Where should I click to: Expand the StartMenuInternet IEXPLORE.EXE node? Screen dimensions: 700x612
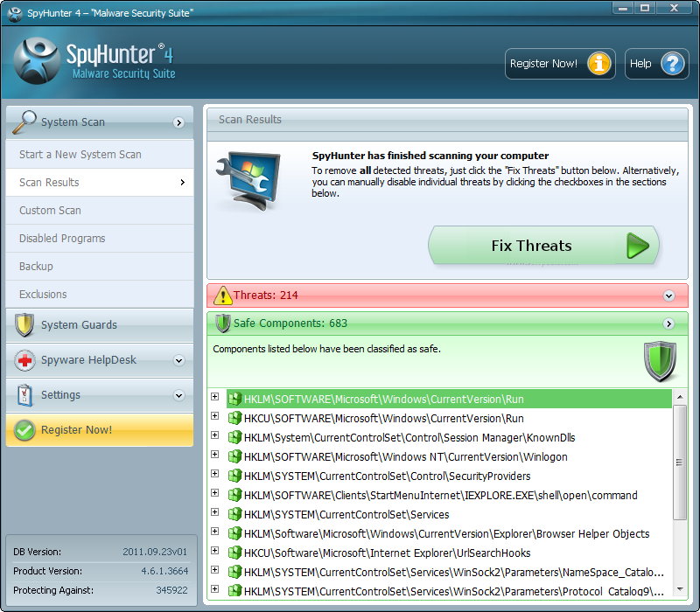(214, 492)
